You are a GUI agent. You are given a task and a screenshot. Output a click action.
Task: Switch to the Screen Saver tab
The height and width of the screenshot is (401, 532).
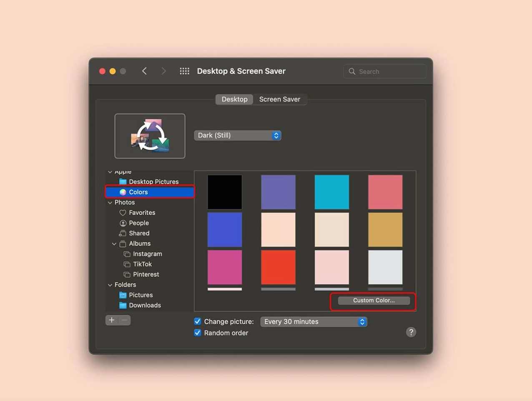point(279,99)
